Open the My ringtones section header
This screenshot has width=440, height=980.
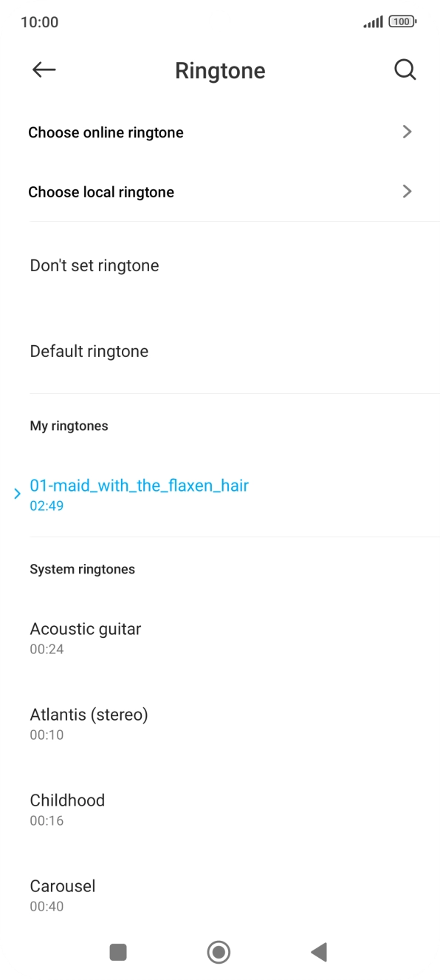coord(69,426)
